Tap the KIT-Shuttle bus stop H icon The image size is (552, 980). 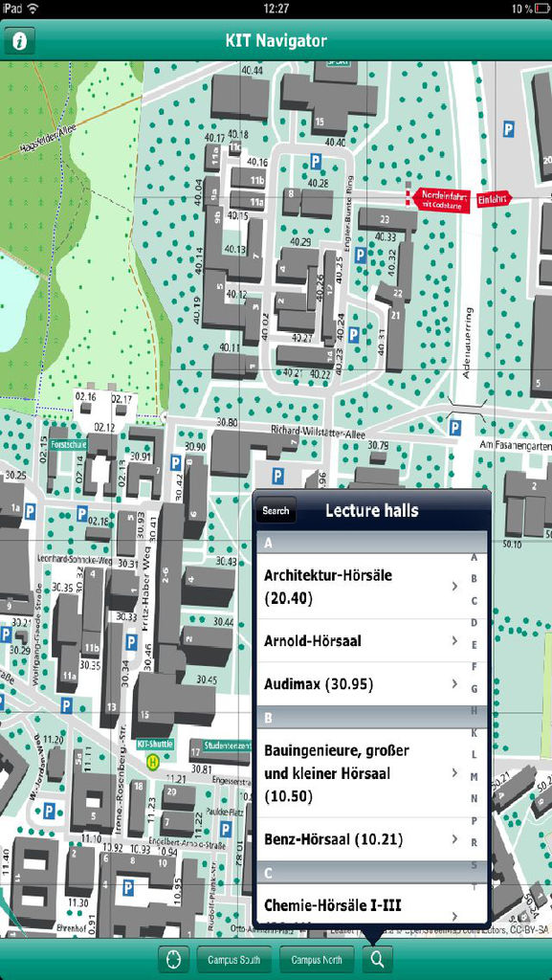click(x=152, y=762)
